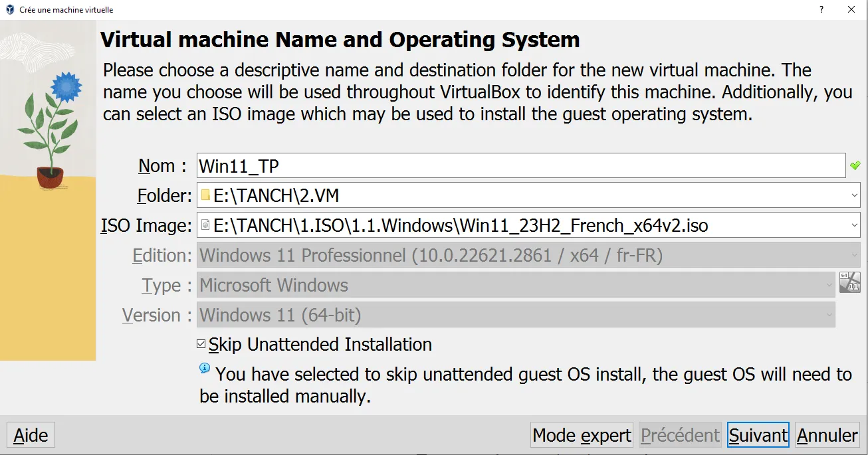The width and height of the screenshot is (868, 455).
Task: Close the virtual machine creation dialog
Action: pos(851,10)
